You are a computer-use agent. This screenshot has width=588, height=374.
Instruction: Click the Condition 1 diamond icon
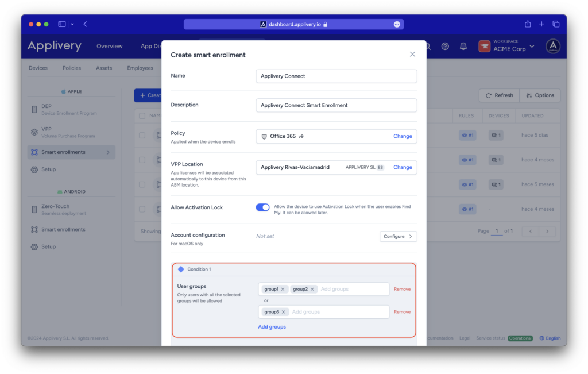(x=181, y=269)
